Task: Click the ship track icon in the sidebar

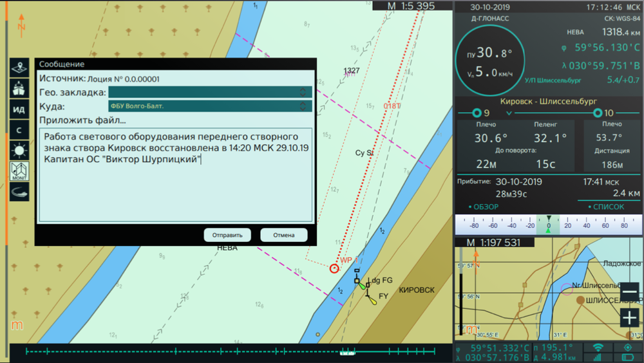Action: pos(20,191)
